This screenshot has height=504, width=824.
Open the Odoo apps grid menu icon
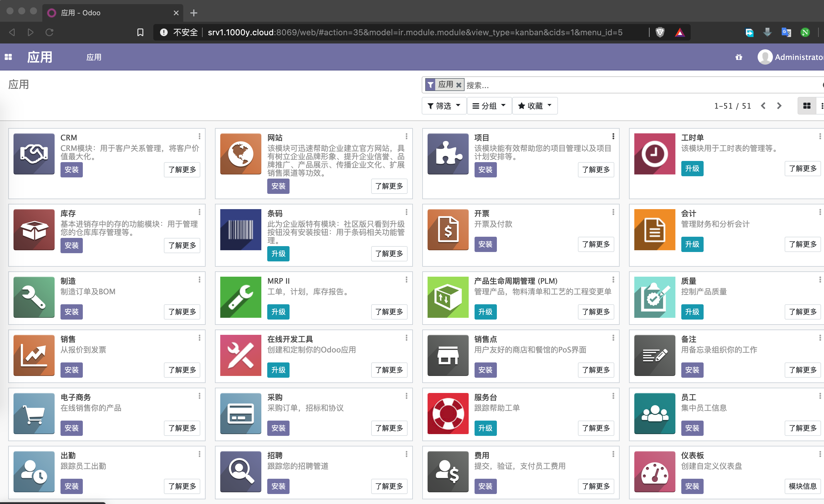(8, 57)
